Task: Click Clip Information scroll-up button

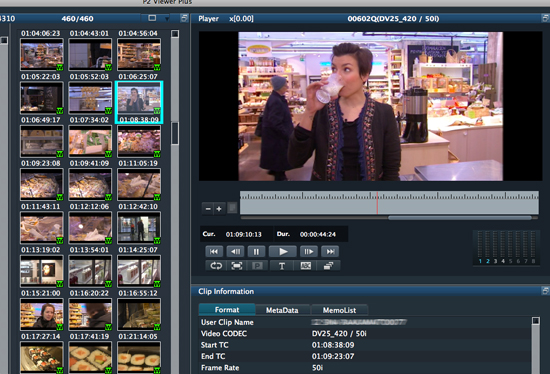Action: tap(536, 321)
